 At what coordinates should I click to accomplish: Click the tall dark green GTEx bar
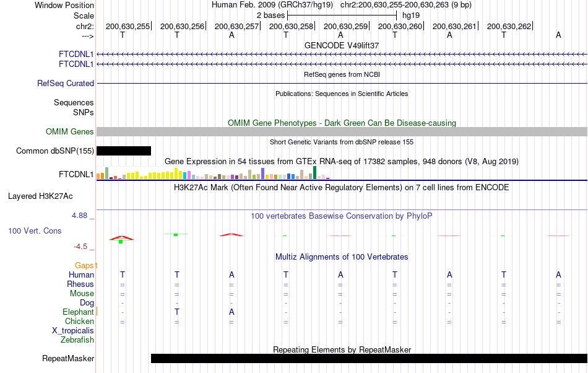coord(314,173)
